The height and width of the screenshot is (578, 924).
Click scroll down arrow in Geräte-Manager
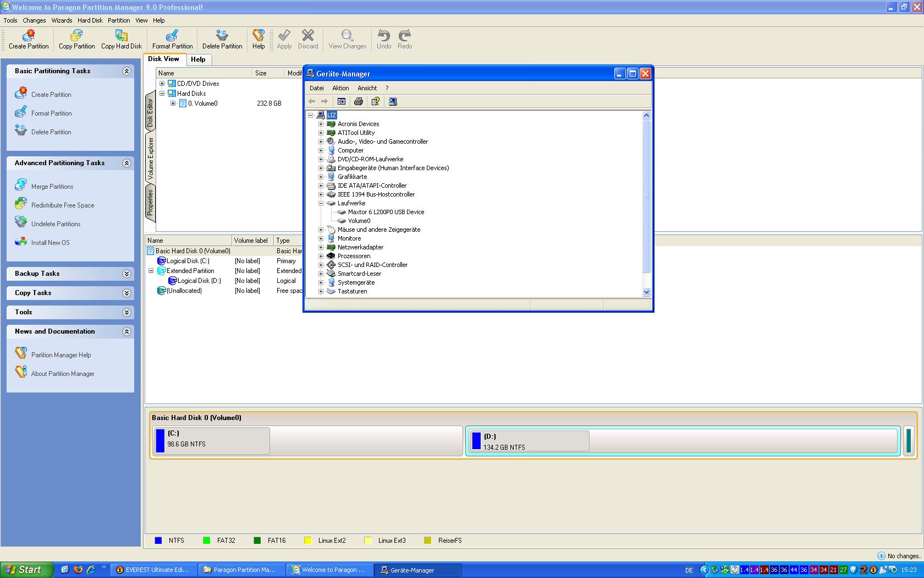pos(646,292)
